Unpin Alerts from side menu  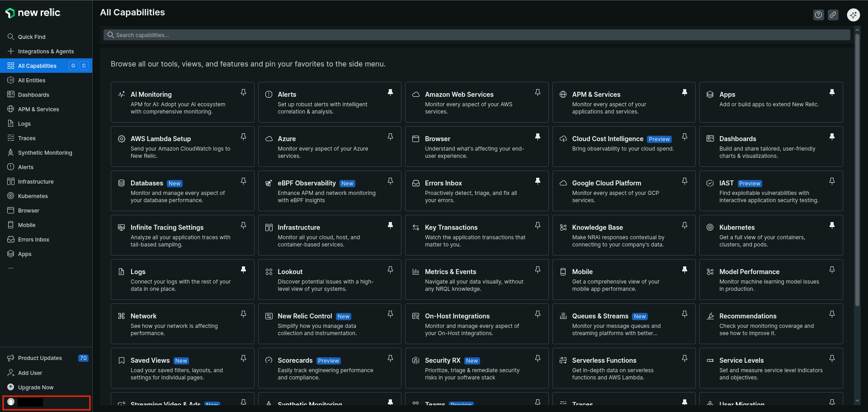(390, 93)
